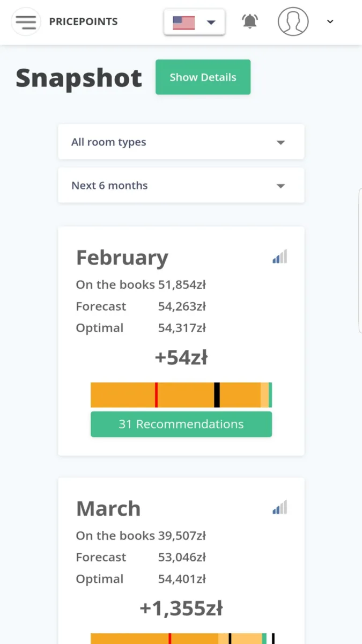Click the green end of February's bar
The height and width of the screenshot is (644, 362).
[x=270, y=395]
